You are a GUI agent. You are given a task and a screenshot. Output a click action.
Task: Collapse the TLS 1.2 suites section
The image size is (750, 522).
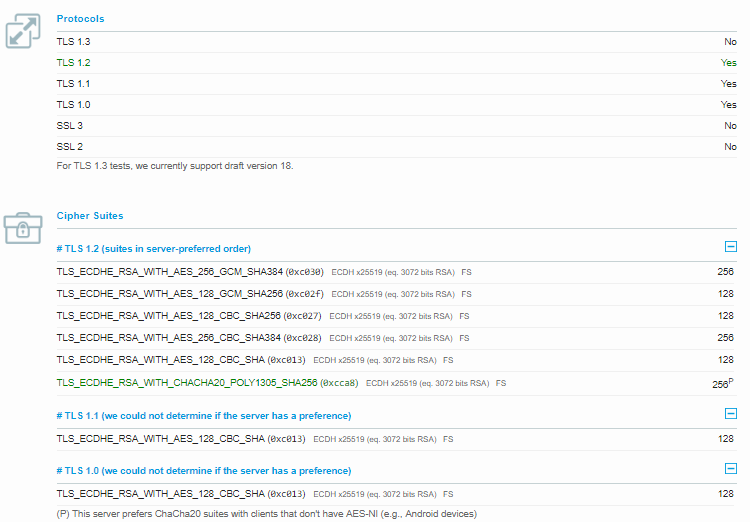point(730,246)
